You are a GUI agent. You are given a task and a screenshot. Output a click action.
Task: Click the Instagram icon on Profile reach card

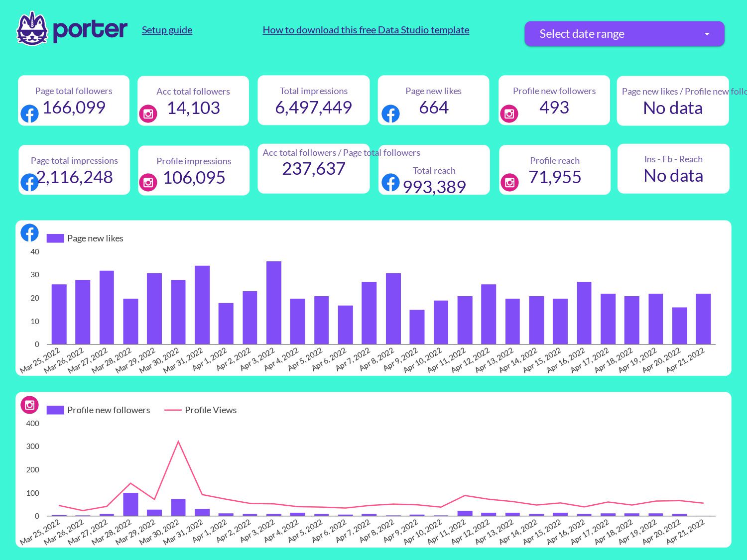[509, 182]
